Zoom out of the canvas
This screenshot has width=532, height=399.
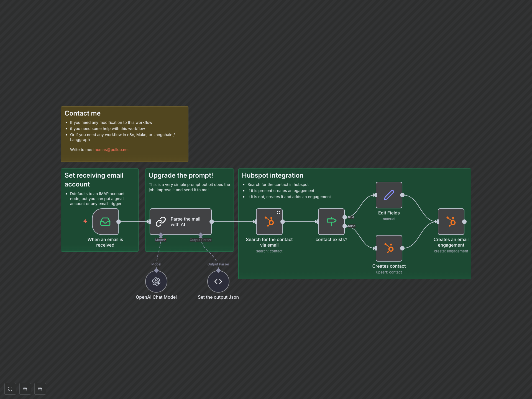[x=40, y=389]
